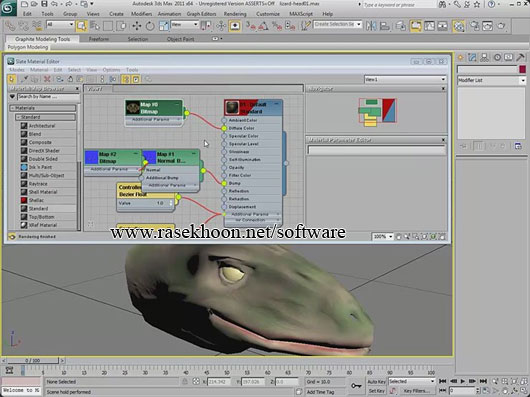The height and width of the screenshot is (397, 530).
Task: Click the Save File icon
Action: (44, 4)
